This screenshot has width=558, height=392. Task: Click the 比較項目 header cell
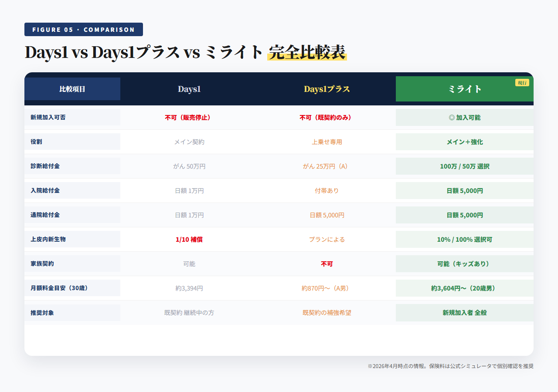pos(72,89)
